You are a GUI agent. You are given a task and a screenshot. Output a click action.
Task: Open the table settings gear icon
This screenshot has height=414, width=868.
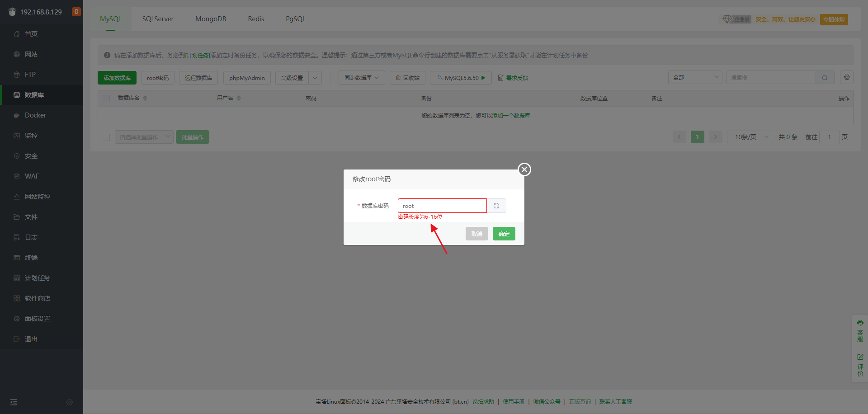(847, 77)
